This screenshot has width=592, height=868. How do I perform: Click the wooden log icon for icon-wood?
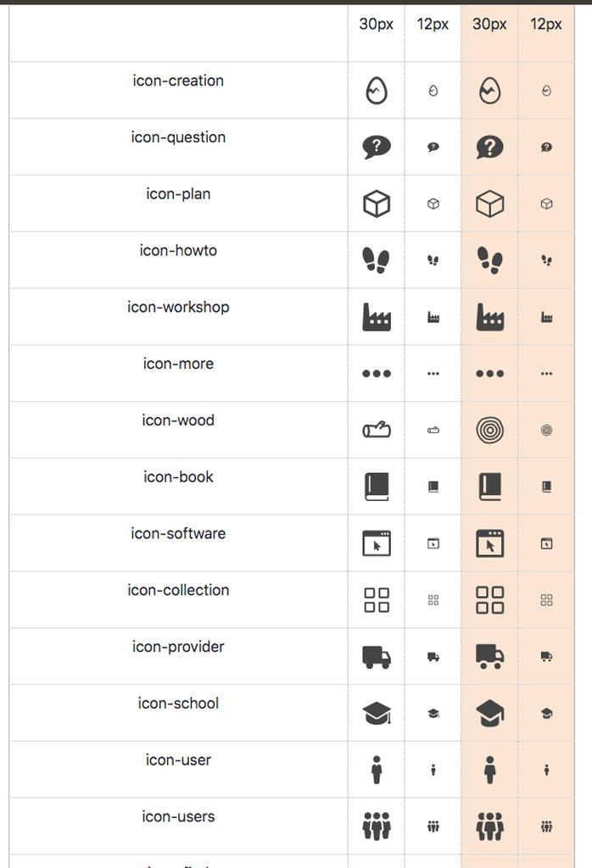tap(377, 430)
